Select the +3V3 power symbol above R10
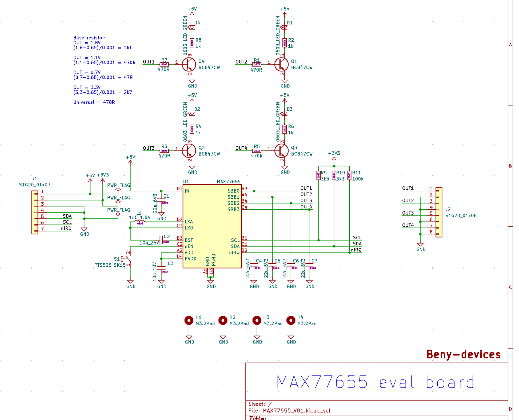Viewport: 519px width, 420px height. pos(334,159)
